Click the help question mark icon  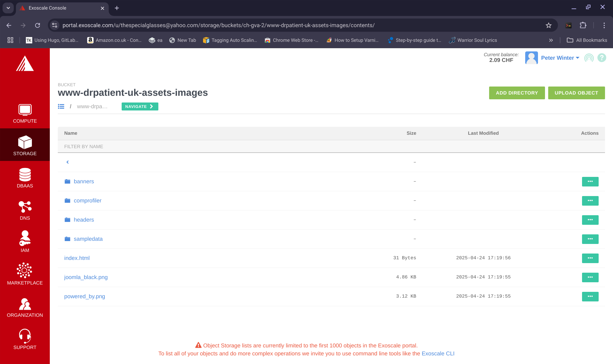(602, 58)
